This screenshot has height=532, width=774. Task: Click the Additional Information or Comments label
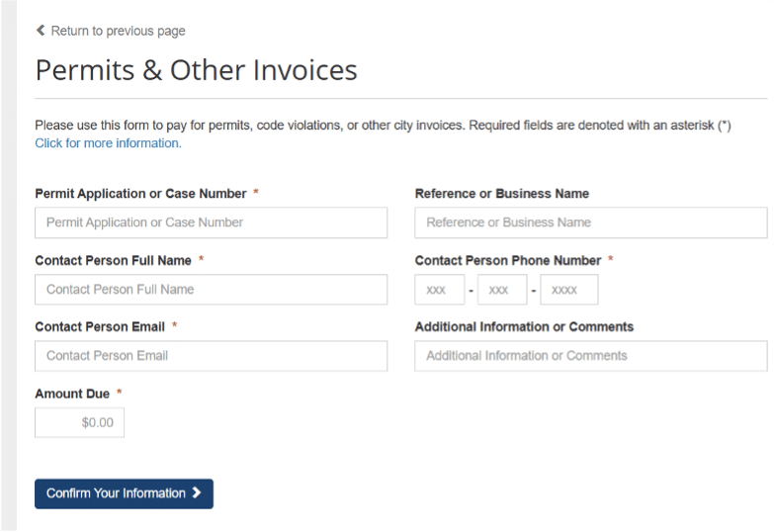(x=524, y=326)
